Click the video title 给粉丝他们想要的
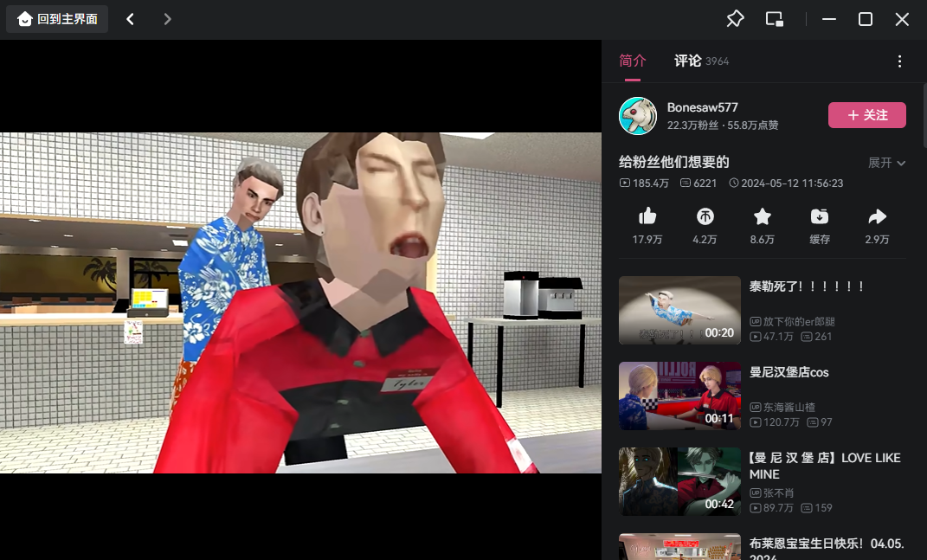Screen dimensions: 927x560 pyautogui.click(x=674, y=162)
